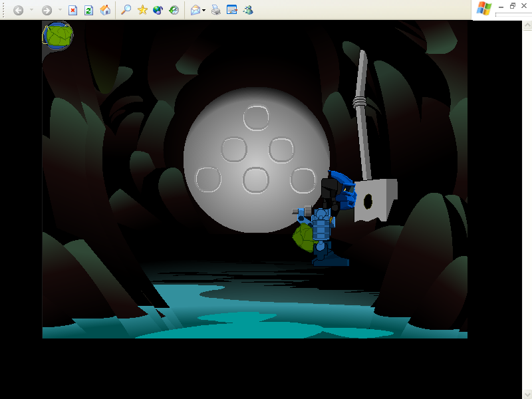The width and height of the screenshot is (532, 399).
Task: Click the Forward navigation arrow
Action: (x=47, y=10)
